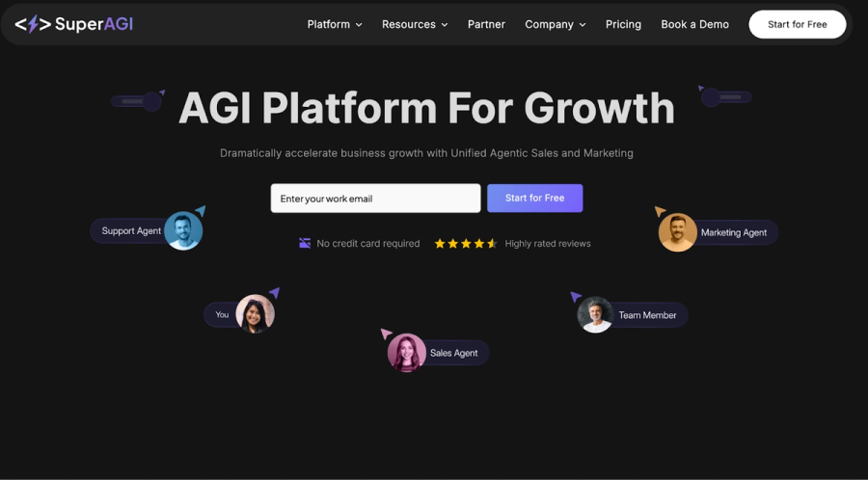This screenshot has width=868, height=480.
Task: Click the SuperAGI lightning bolt logo icon
Action: pyautogui.click(x=33, y=24)
